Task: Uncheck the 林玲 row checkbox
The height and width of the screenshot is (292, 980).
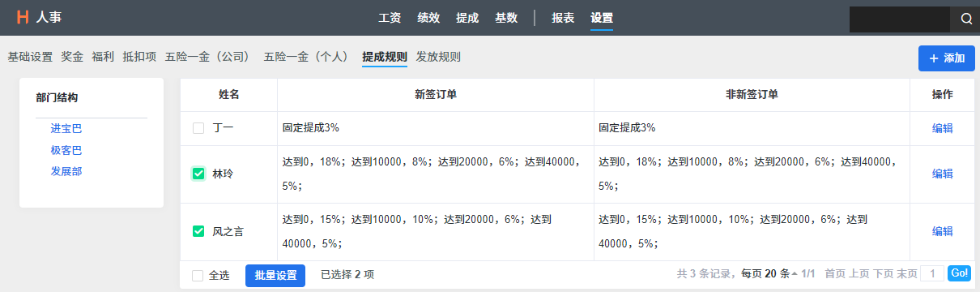Action: (198, 174)
